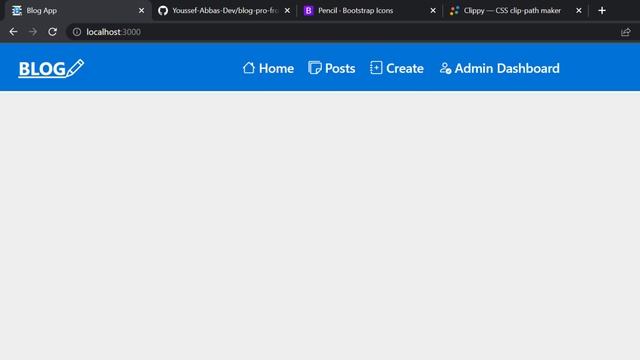The width and height of the screenshot is (640, 360).
Task: Reload the localhost page
Action: point(53,32)
